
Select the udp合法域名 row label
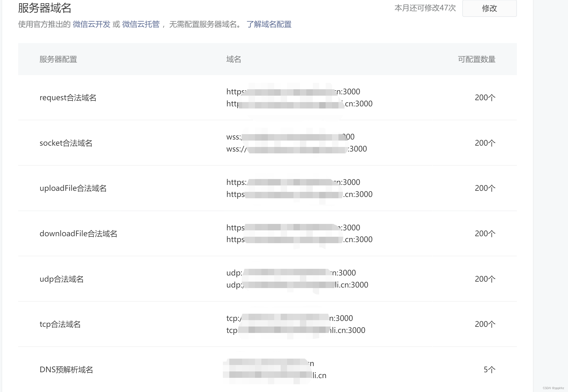click(x=62, y=279)
